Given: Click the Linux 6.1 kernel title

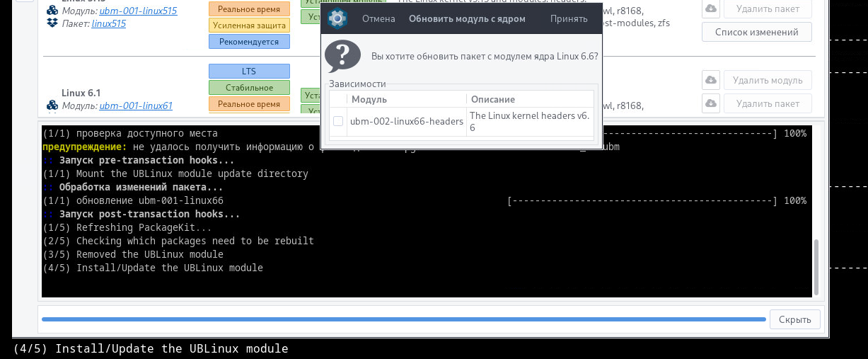Looking at the screenshot, I should [x=81, y=93].
